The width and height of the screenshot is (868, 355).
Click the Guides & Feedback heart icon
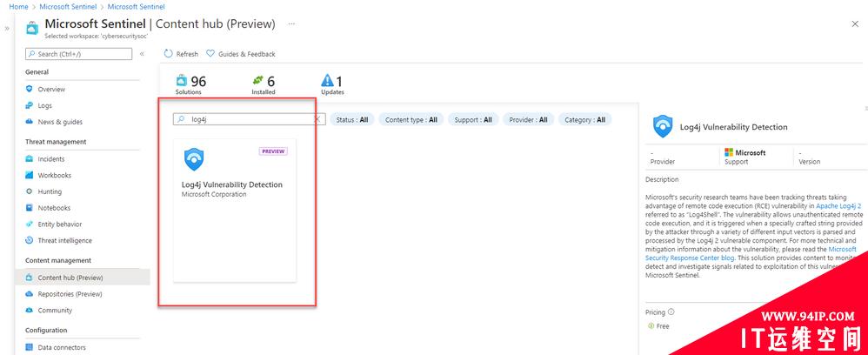tap(210, 54)
